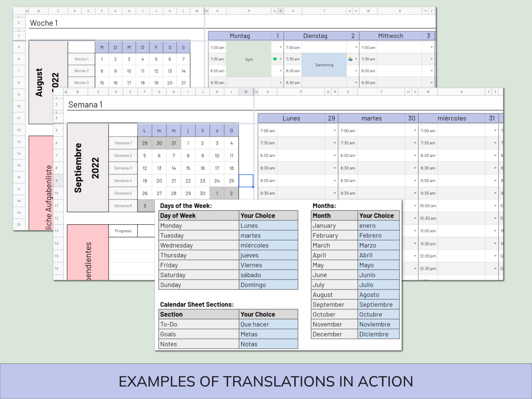Click the 'Lunes' translation cell for Monday
Image resolution: width=532 pixels, height=399 pixels.
(x=268, y=226)
